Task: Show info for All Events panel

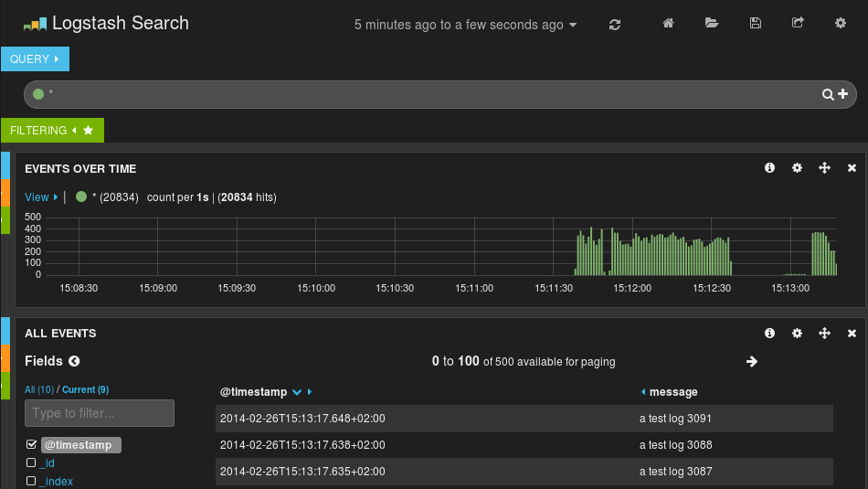Action: coord(769,333)
